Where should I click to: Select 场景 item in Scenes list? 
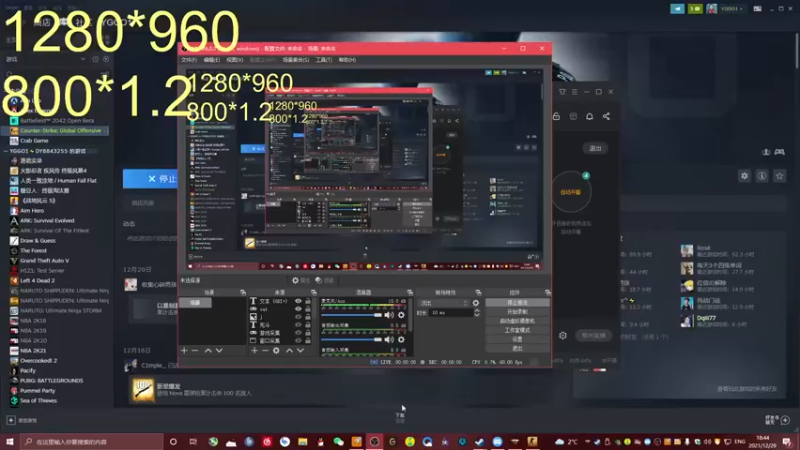(x=195, y=303)
